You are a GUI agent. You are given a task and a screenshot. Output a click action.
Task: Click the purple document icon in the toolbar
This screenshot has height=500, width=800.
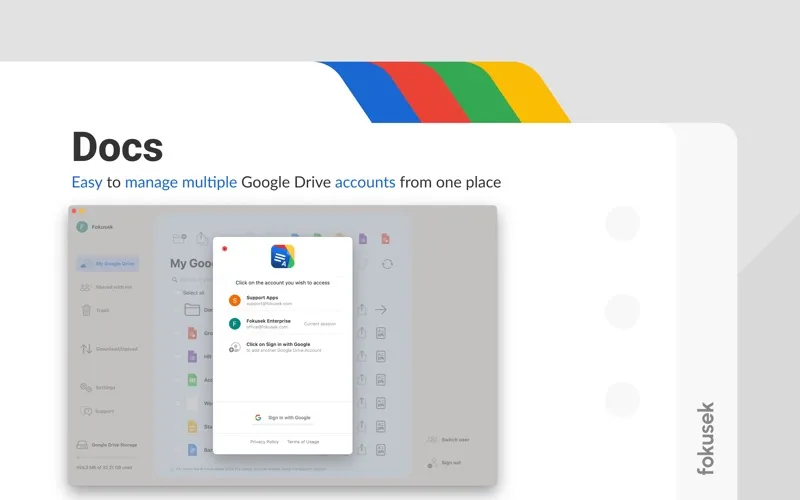[x=363, y=238]
